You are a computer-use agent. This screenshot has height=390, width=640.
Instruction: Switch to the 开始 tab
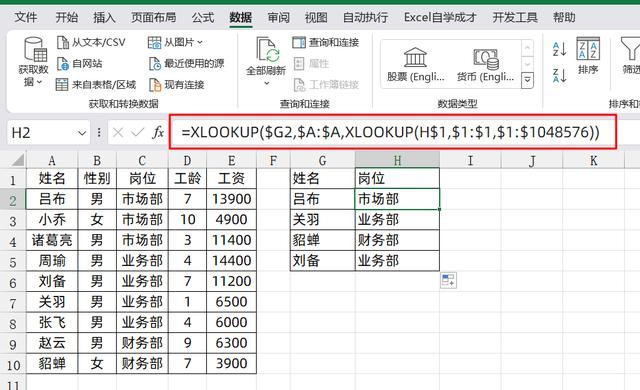click(67, 17)
